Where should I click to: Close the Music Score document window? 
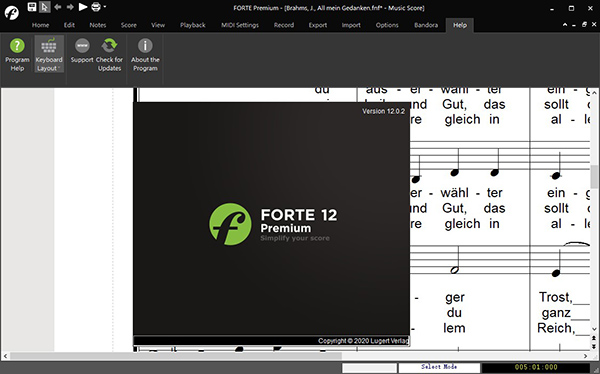pos(593,25)
